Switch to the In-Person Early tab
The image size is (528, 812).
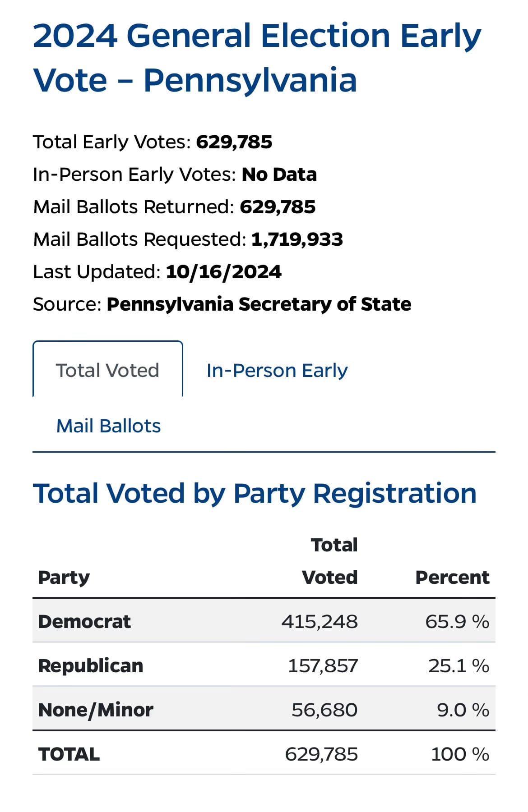point(277,370)
